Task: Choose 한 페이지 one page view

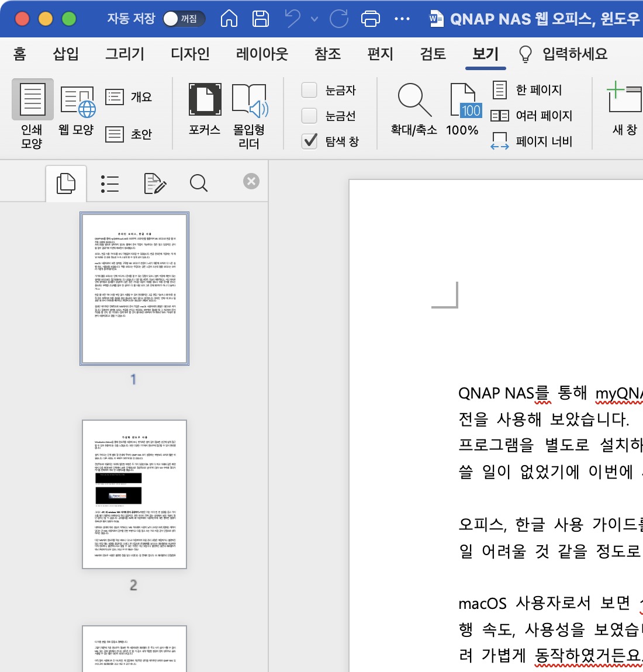Action: (527, 90)
